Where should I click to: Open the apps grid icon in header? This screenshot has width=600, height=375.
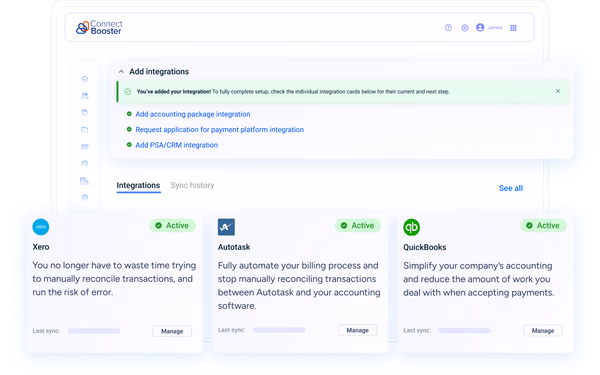pos(514,28)
